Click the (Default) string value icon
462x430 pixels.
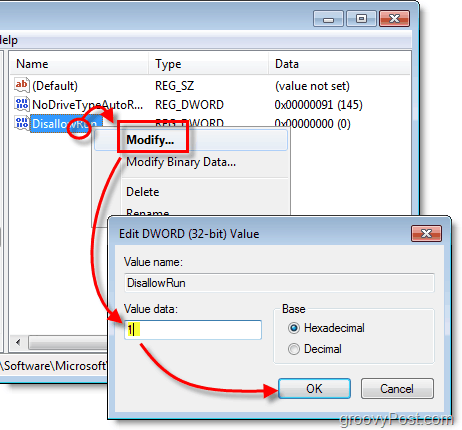pos(22,85)
